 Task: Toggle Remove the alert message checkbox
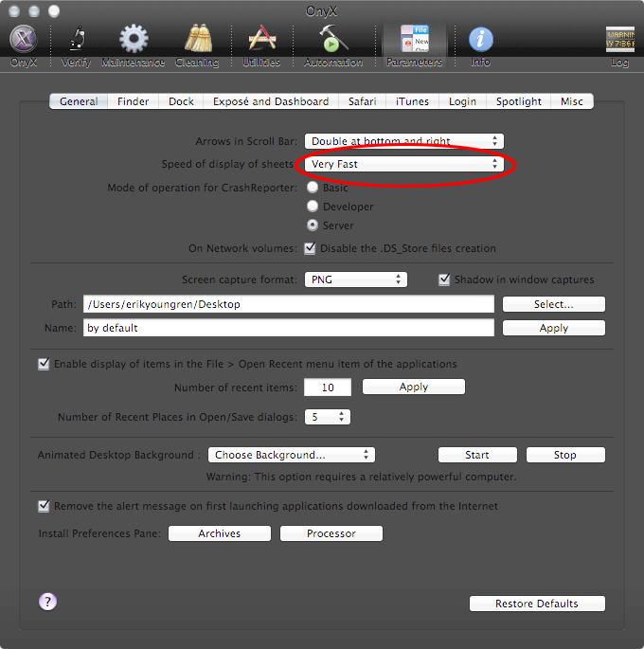(x=44, y=506)
